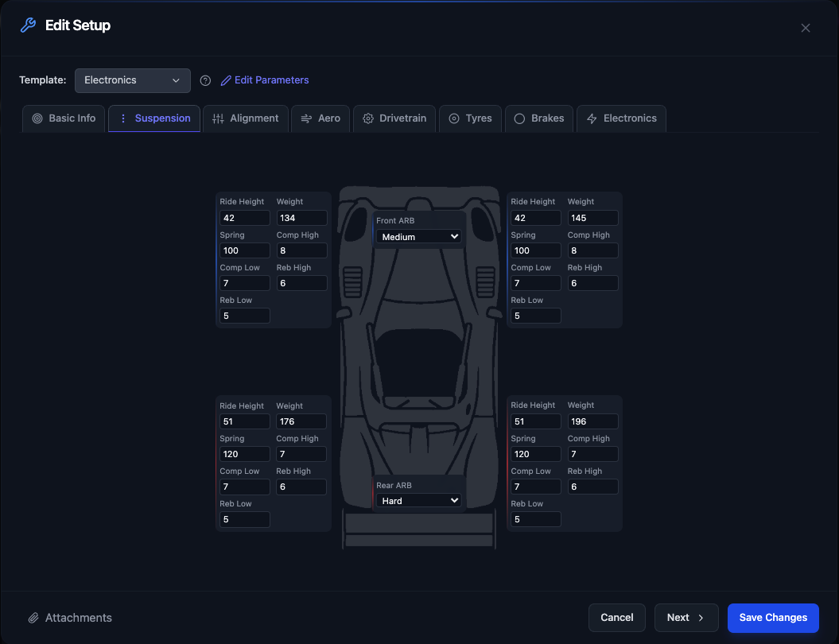
Task: Open the help question mark icon
Action: coord(205,80)
